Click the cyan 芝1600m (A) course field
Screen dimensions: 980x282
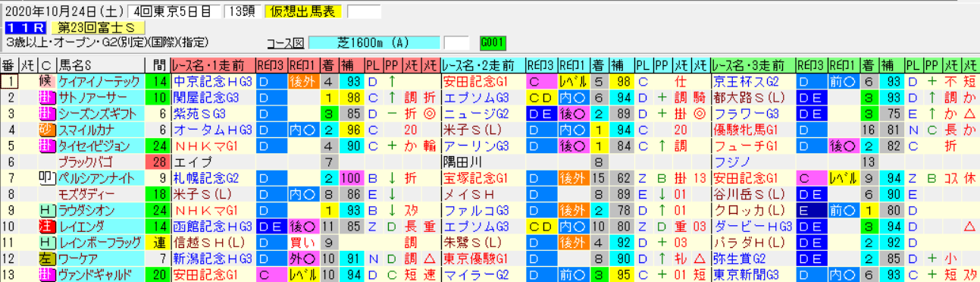click(374, 42)
